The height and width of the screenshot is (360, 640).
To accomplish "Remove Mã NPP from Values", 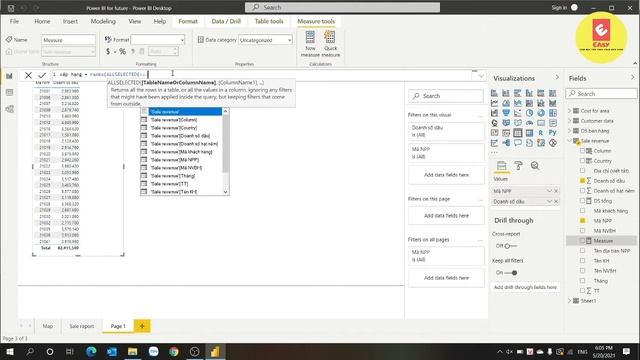I will tap(556, 191).
